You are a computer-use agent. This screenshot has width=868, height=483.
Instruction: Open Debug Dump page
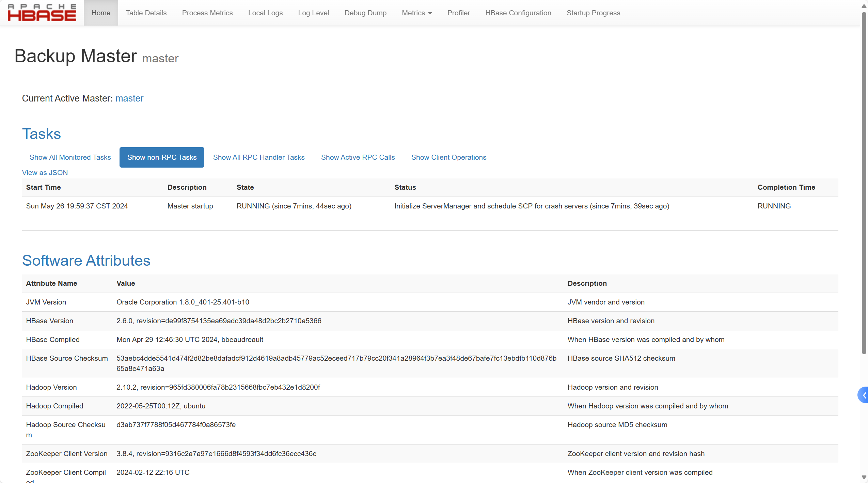[365, 13]
